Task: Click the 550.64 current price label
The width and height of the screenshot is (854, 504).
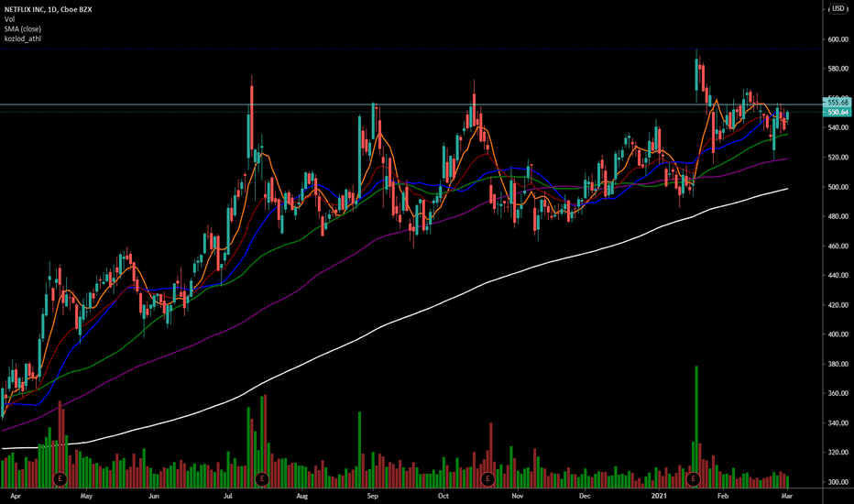Action: click(838, 112)
